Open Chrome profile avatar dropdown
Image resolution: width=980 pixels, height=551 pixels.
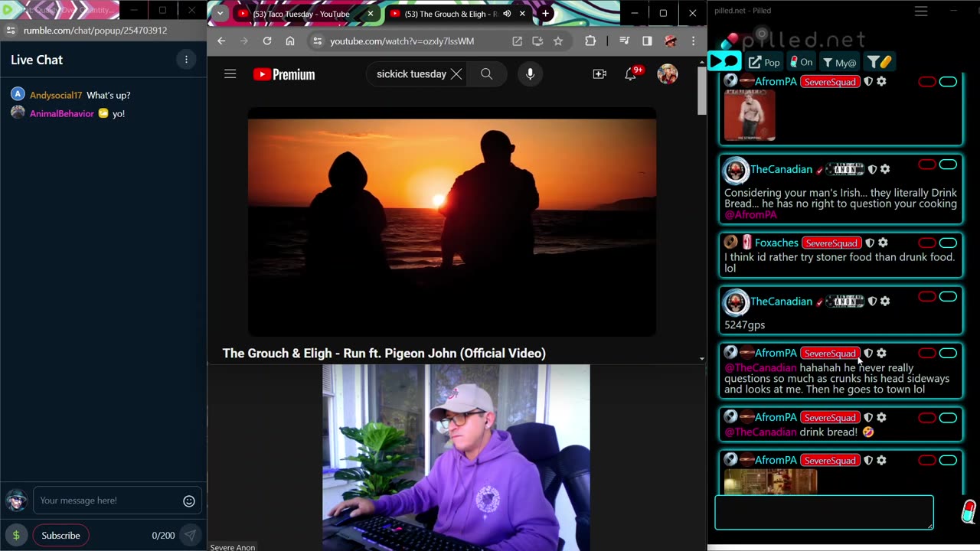671,41
